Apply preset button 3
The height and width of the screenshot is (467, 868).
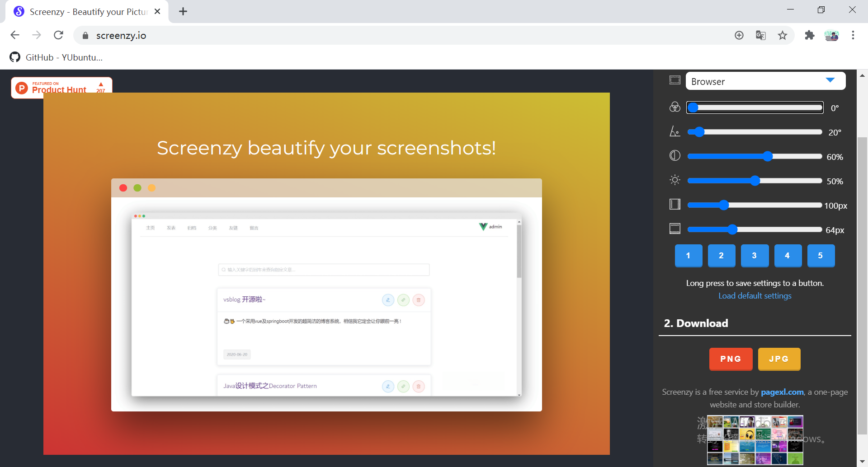click(754, 256)
